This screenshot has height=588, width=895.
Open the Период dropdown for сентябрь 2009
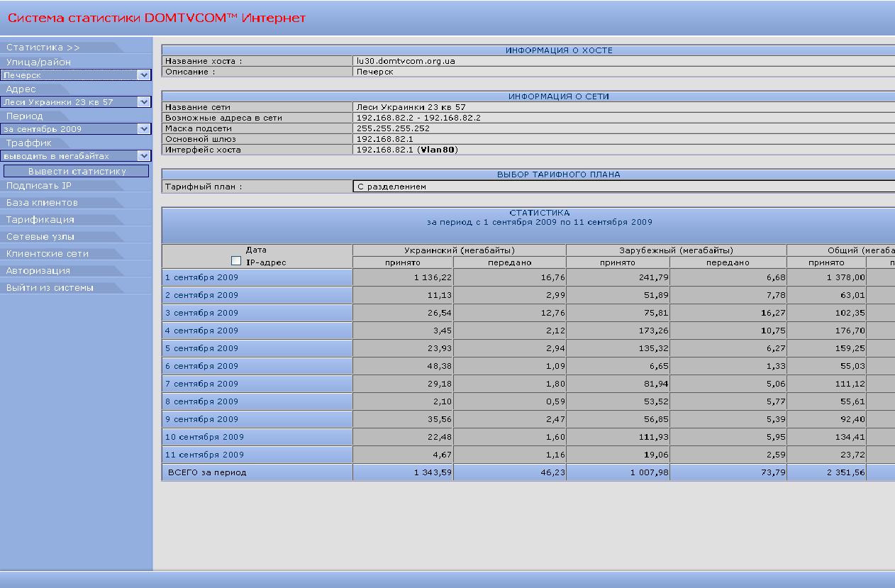(144, 129)
